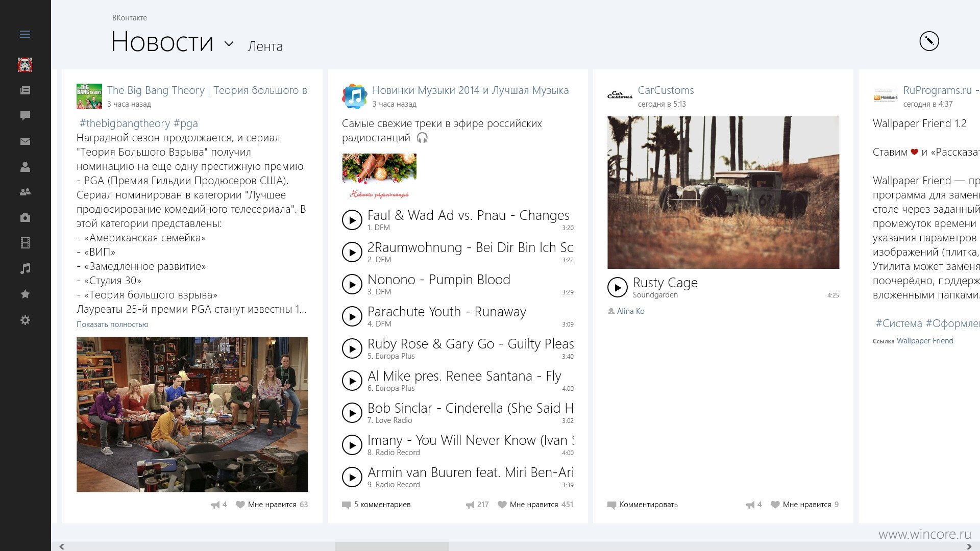Image resolution: width=980 pixels, height=551 pixels.
Task: Click the horizontal scrollbar thumb
Action: click(391, 546)
